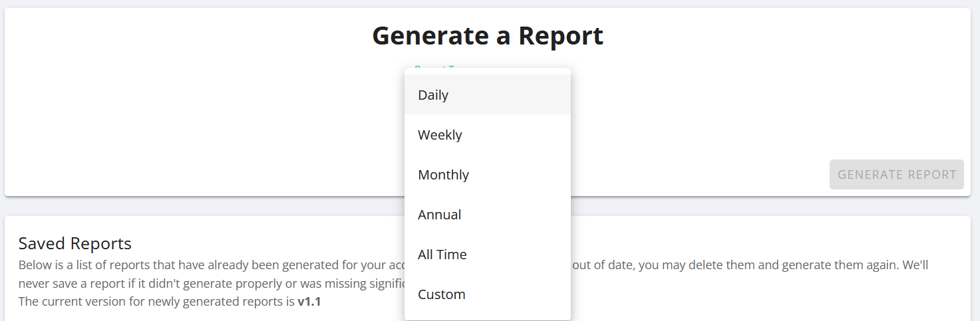Select Annual in the dropdown list
Screen dimensions: 980x321
[487, 214]
